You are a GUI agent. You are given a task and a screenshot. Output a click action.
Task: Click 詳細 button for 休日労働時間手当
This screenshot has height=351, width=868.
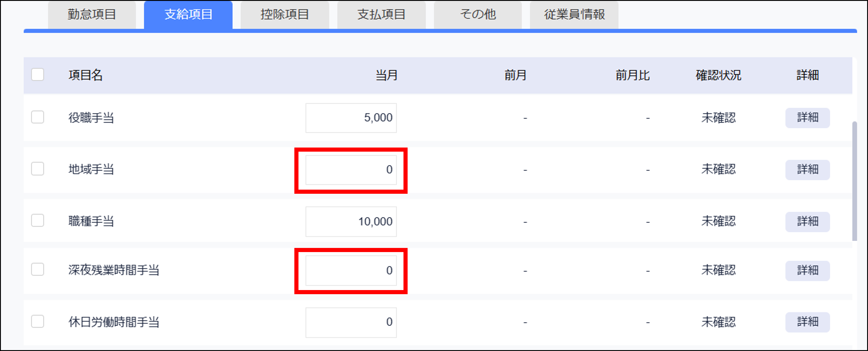tap(807, 322)
